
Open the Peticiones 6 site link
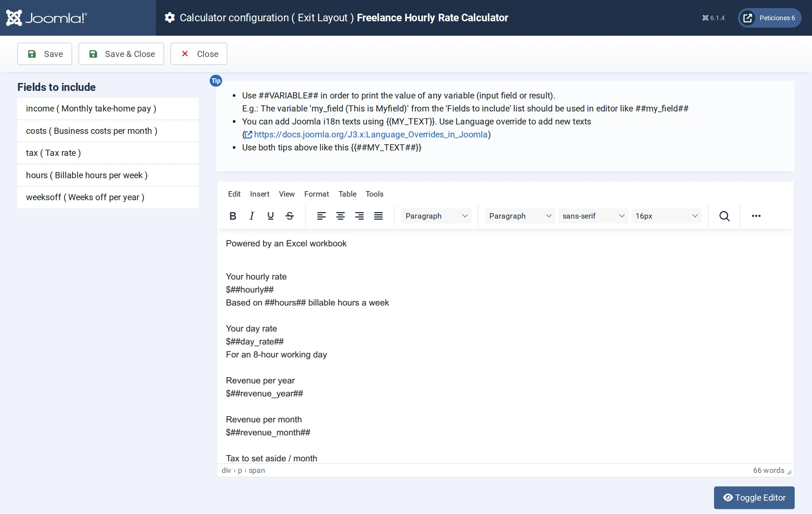tap(769, 18)
